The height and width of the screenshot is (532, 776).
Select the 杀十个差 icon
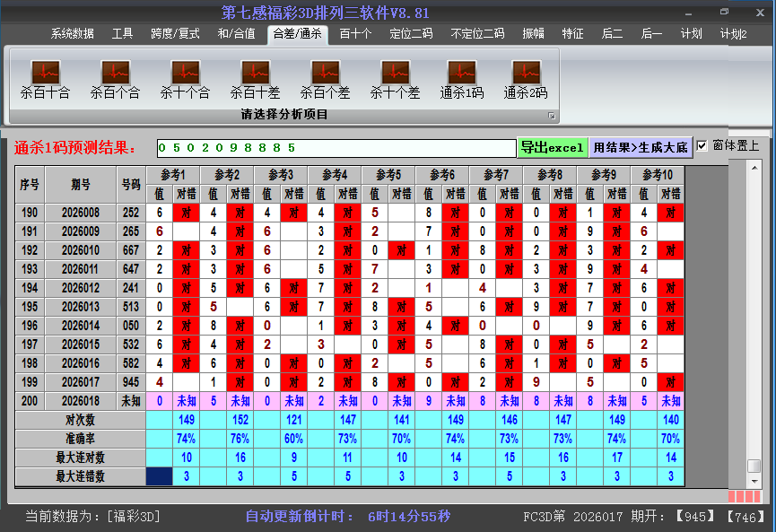click(x=395, y=78)
